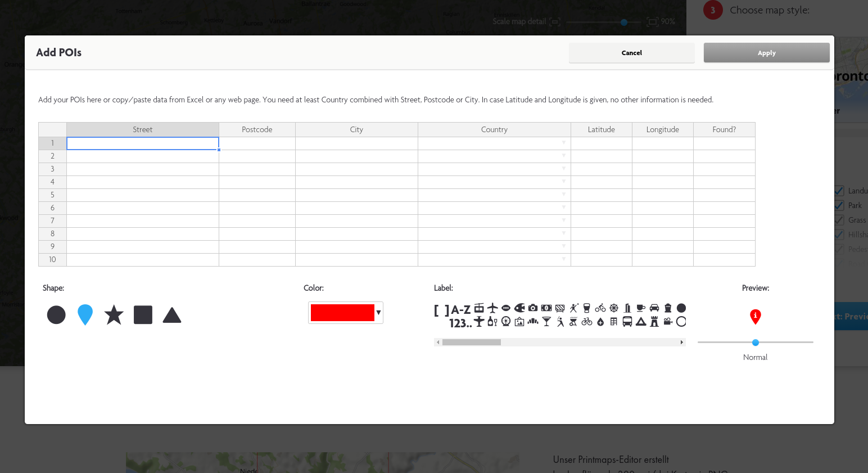Choose the triangle POI shape
Image resolution: width=868 pixels, height=473 pixels.
tap(171, 316)
